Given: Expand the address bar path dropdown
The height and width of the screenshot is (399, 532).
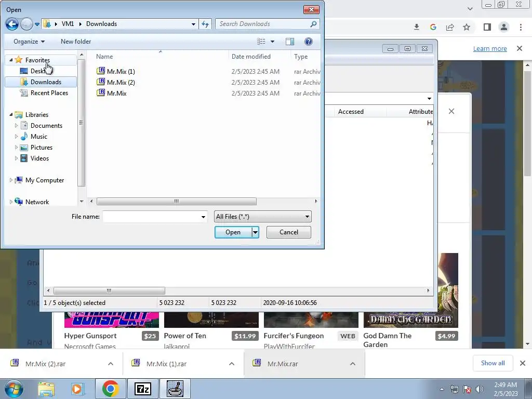Looking at the screenshot, I should [x=193, y=24].
